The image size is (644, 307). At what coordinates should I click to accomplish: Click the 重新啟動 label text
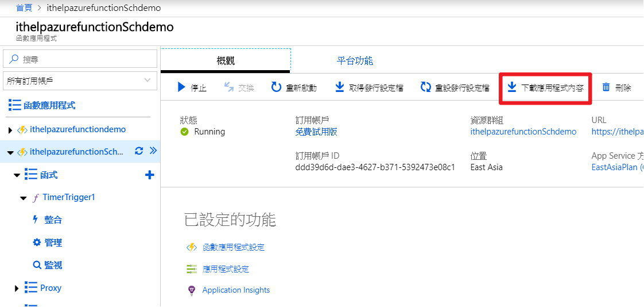[x=301, y=87]
